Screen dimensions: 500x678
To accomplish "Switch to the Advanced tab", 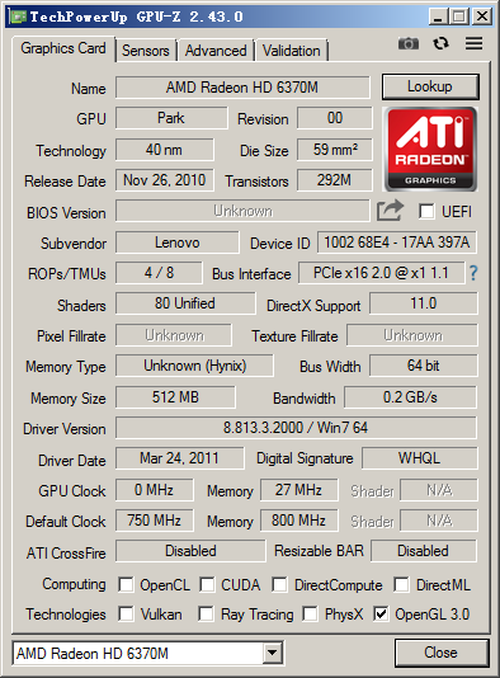I will 216,51.
